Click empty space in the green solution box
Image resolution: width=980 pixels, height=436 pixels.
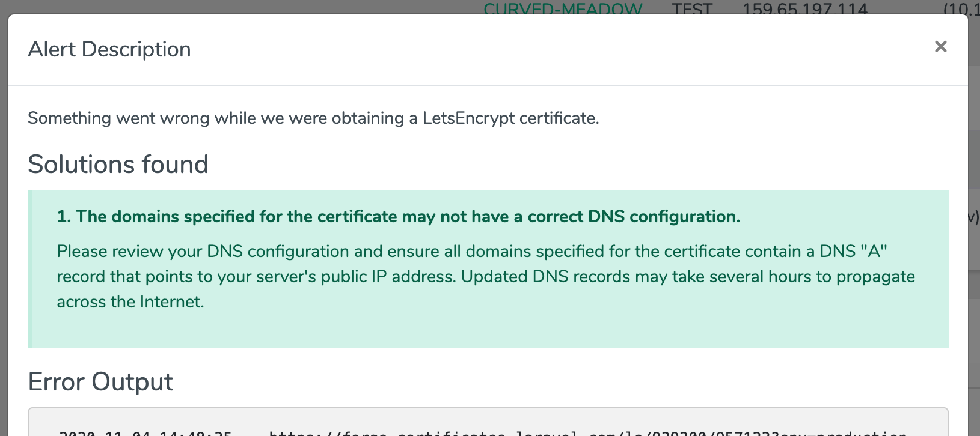pyautogui.click(x=541, y=329)
